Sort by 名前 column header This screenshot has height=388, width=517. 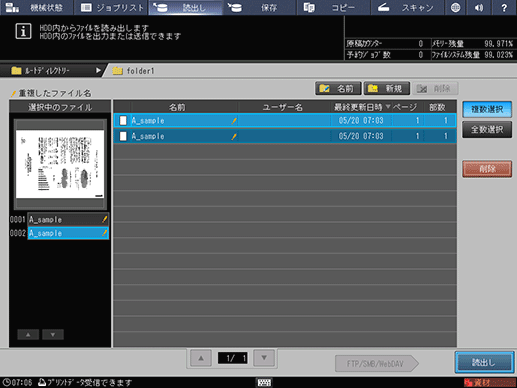click(x=177, y=107)
